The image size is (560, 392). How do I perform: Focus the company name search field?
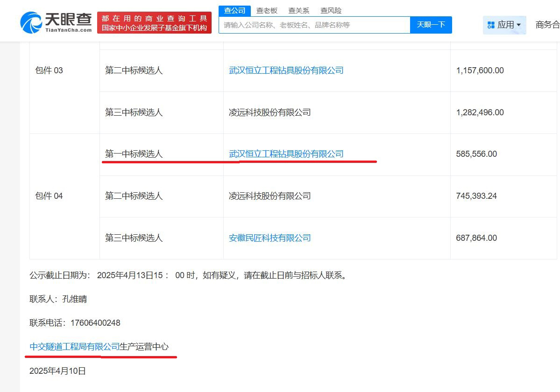click(314, 25)
